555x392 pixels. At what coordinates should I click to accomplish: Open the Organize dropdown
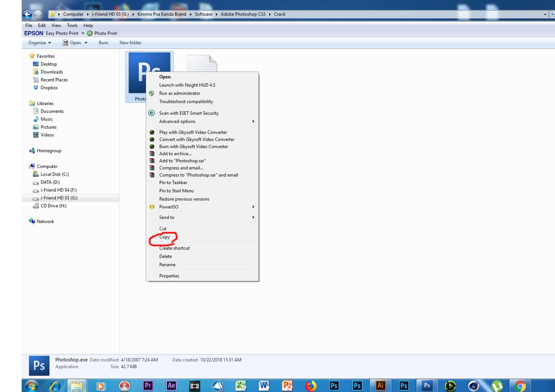(x=40, y=43)
